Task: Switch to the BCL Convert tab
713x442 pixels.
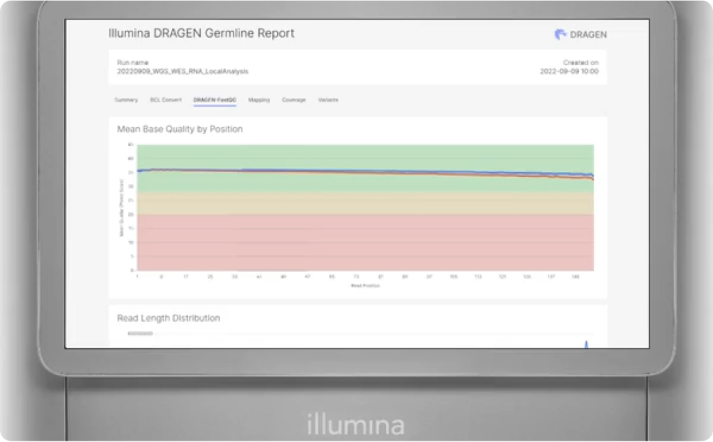Action: coord(165,100)
